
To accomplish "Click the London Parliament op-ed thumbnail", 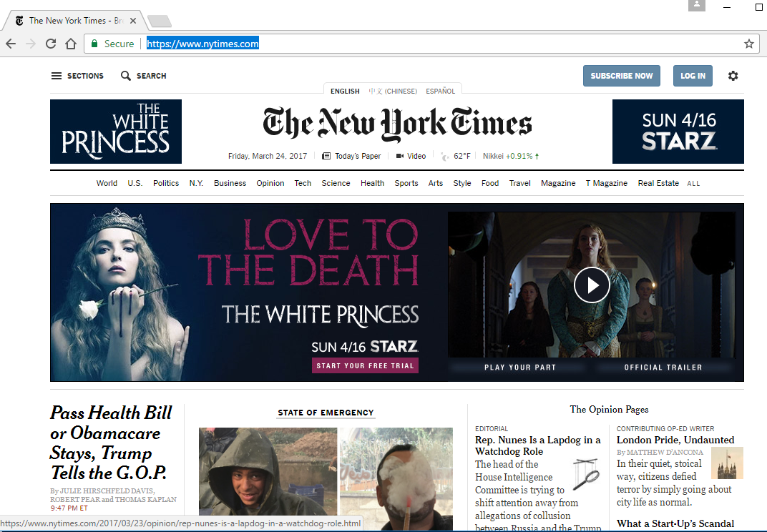I will (727, 463).
